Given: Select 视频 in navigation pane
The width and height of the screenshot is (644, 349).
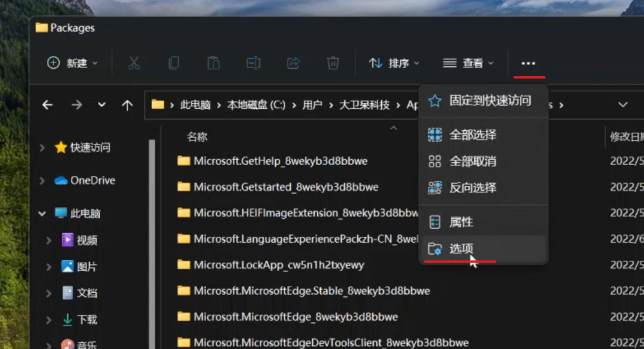Looking at the screenshot, I should (80, 240).
